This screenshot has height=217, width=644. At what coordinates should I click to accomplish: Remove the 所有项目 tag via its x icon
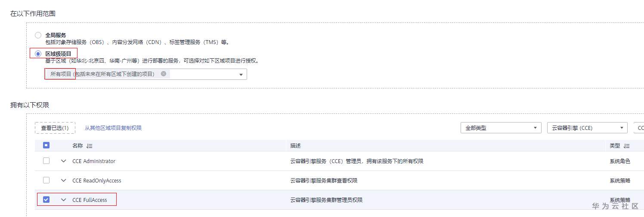click(x=164, y=74)
